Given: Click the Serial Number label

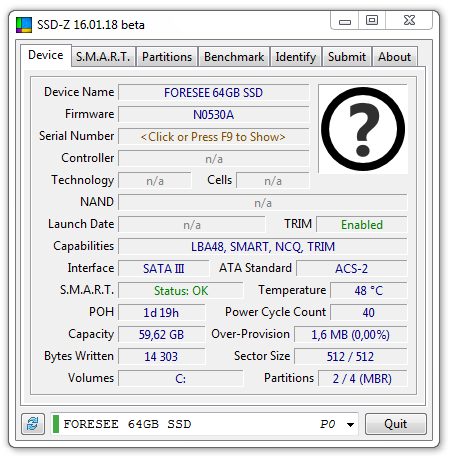Looking at the screenshot, I should pyautogui.click(x=76, y=136).
